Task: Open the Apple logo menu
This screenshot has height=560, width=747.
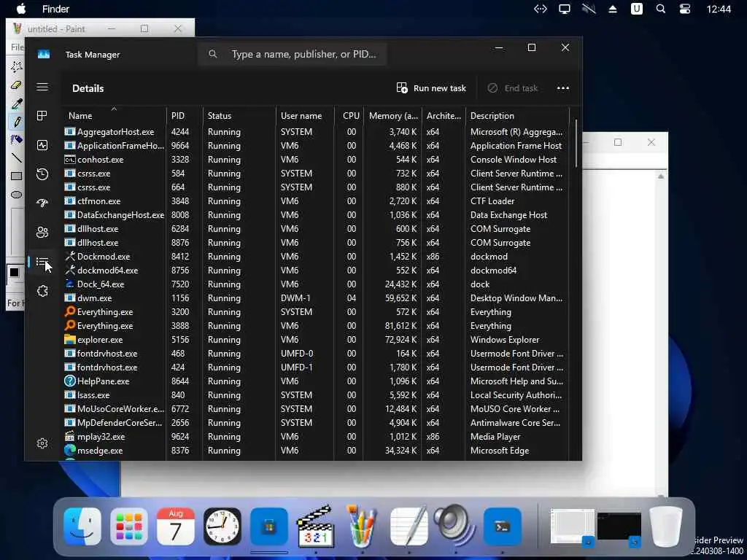Action: pos(21,9)
